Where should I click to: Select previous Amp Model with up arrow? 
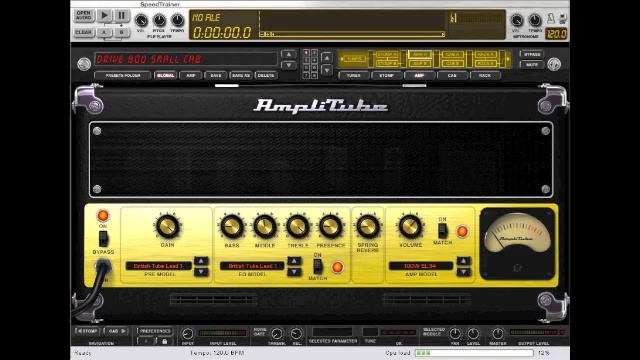463,261
